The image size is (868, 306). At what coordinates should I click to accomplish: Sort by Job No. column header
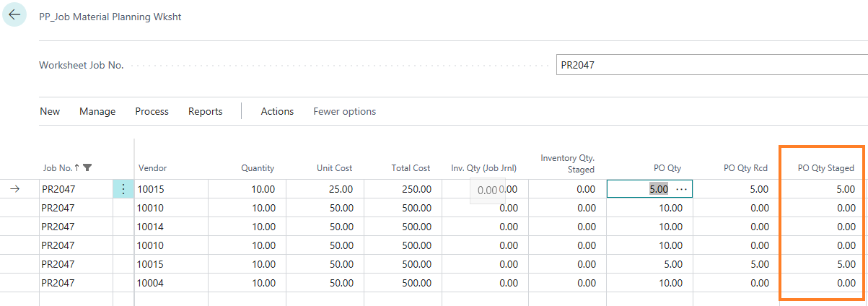tap(58, 168)
